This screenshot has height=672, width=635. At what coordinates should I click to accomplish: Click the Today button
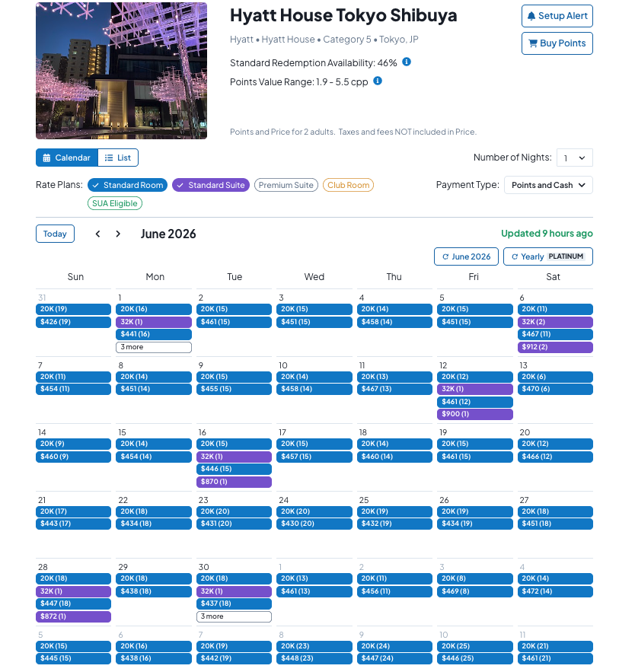point(55,234)
